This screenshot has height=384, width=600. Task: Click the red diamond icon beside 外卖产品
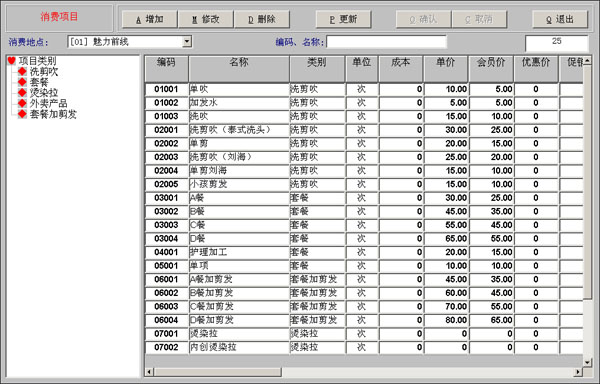pos(22,103)
